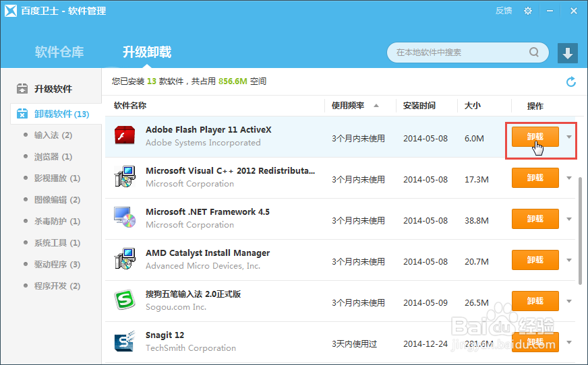Click the 3天内使用过 usage text
The image size is (588, 365).
click(355, 343)
